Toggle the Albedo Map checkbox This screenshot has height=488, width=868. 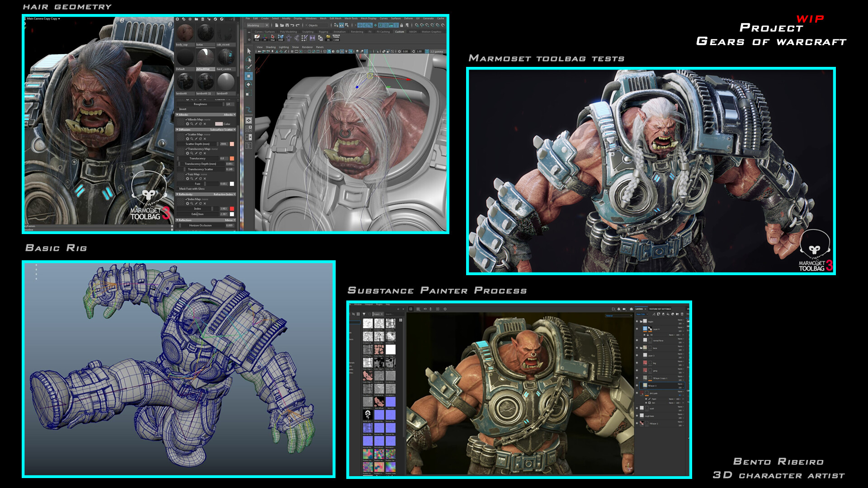click(186, 119)
